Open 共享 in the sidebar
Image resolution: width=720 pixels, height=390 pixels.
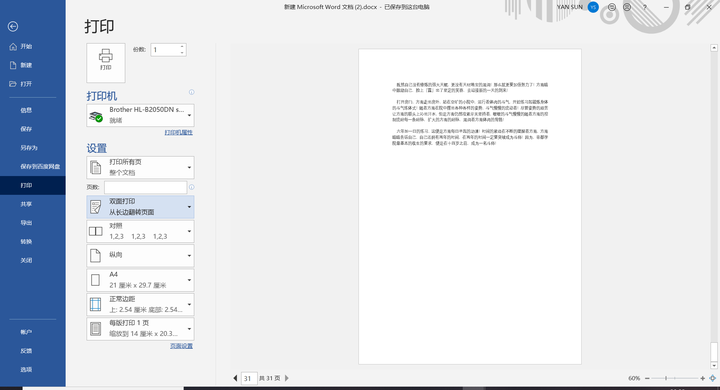(33, 204)
